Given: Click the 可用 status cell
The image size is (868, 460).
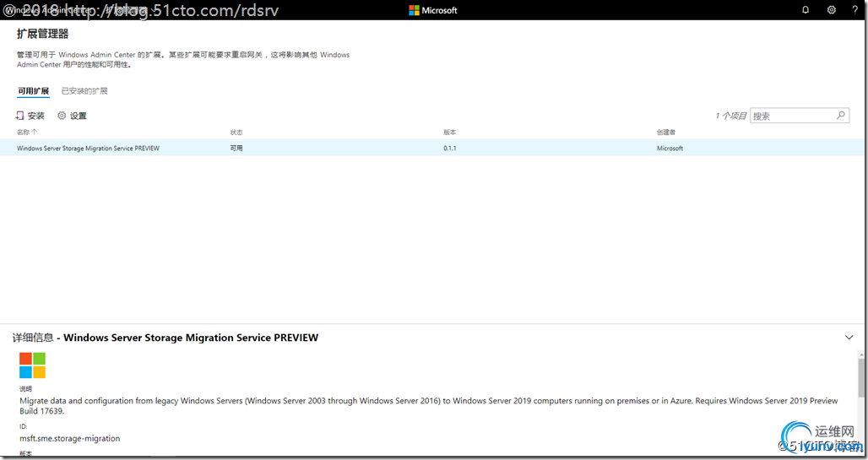Looking at the screenshot, I should pos(236,149).
